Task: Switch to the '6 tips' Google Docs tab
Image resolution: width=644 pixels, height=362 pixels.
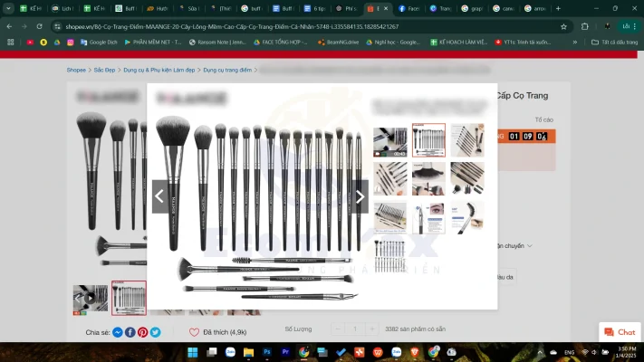Action: point(313,8)
